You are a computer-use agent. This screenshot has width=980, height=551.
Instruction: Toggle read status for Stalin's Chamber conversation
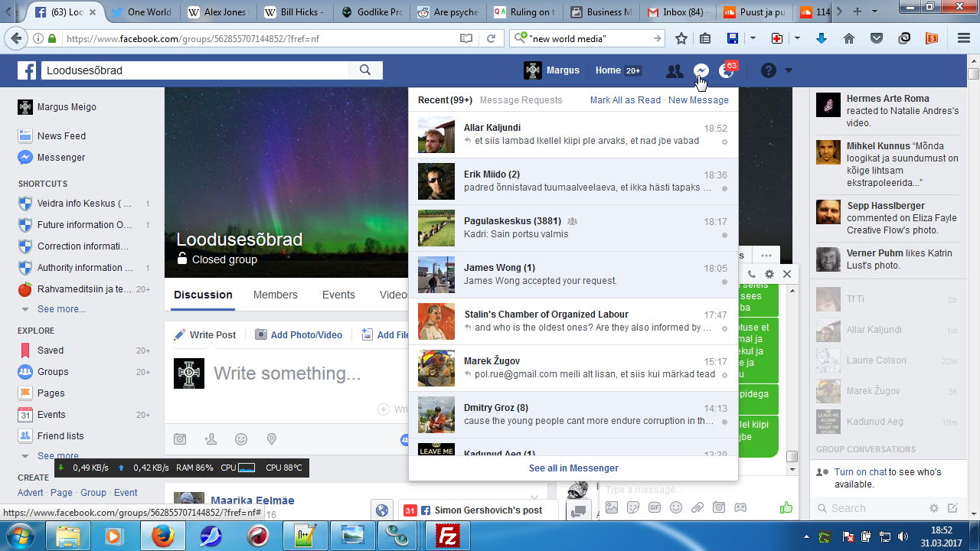[724, 329]
